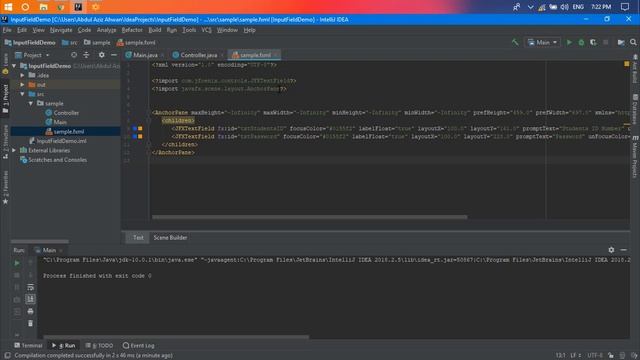The height and width of the screenshot is (360, 640).
Task: Collapse all nodes in the Project panel
Action: pos(86,55)
